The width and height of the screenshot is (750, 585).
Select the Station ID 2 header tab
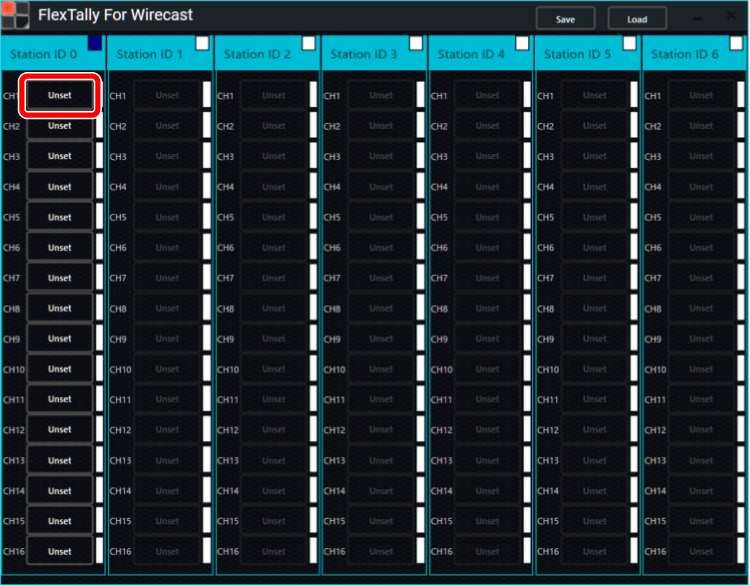(258, 54)
